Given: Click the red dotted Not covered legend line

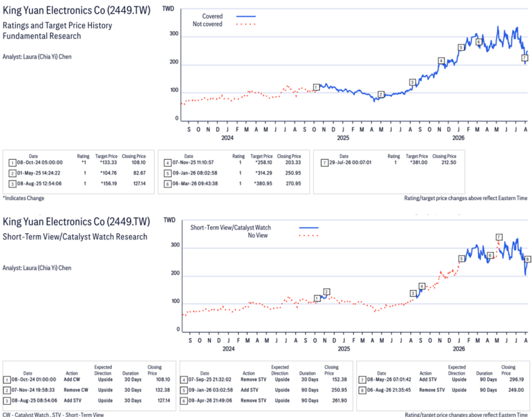Looking at the screenshot, I should (x=246, y=24).
